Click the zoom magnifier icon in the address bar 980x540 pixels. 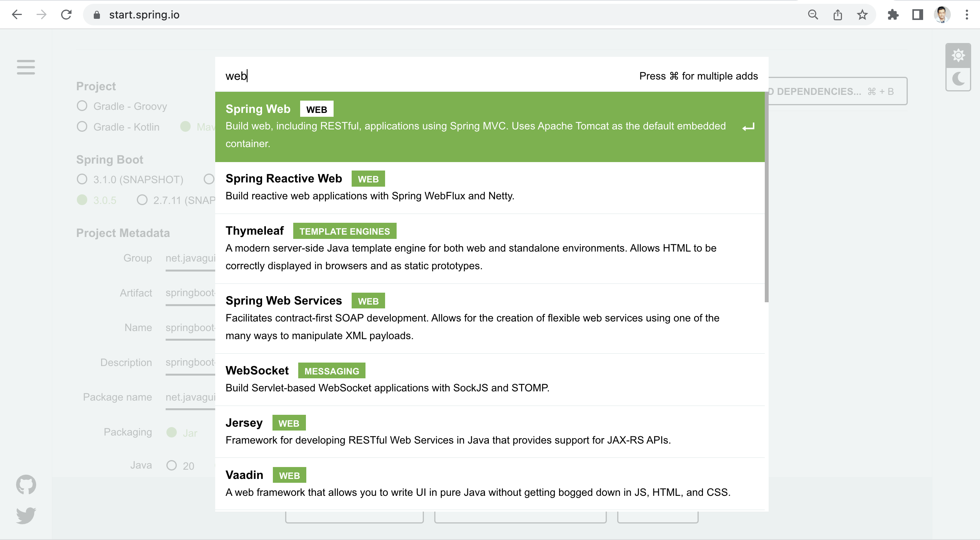(x=813, y=15)
